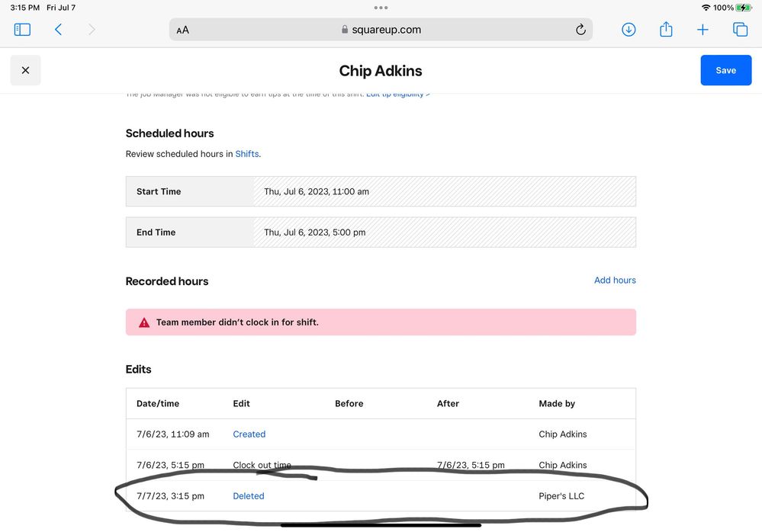762x532 pixels.
Task: Tap the squareup.com address bar
Action: point(381,30)
